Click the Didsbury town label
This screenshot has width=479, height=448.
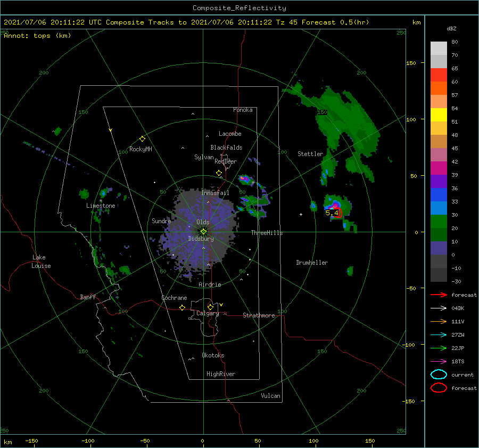pyautogui.click(x=201, y=239)
